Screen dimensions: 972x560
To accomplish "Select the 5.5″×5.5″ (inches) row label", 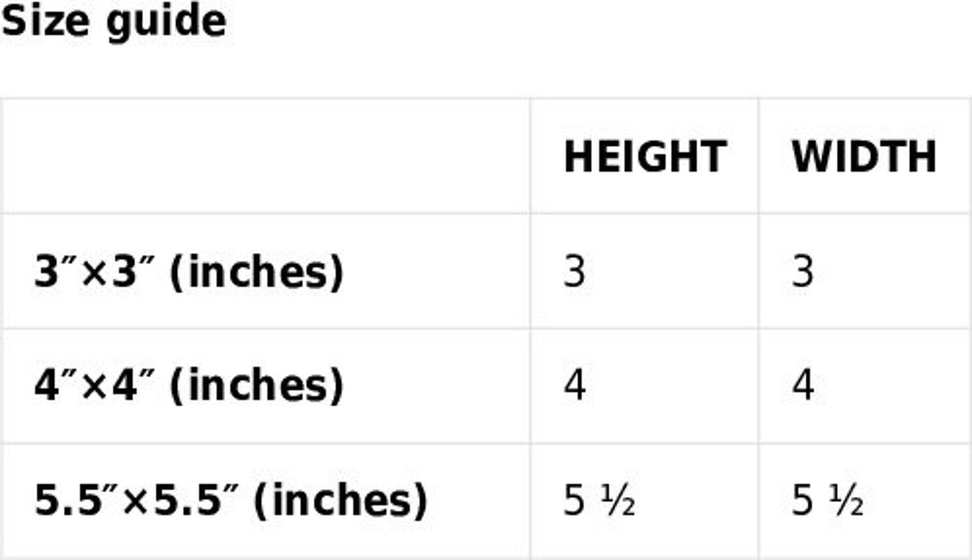I will coord(230,501).
